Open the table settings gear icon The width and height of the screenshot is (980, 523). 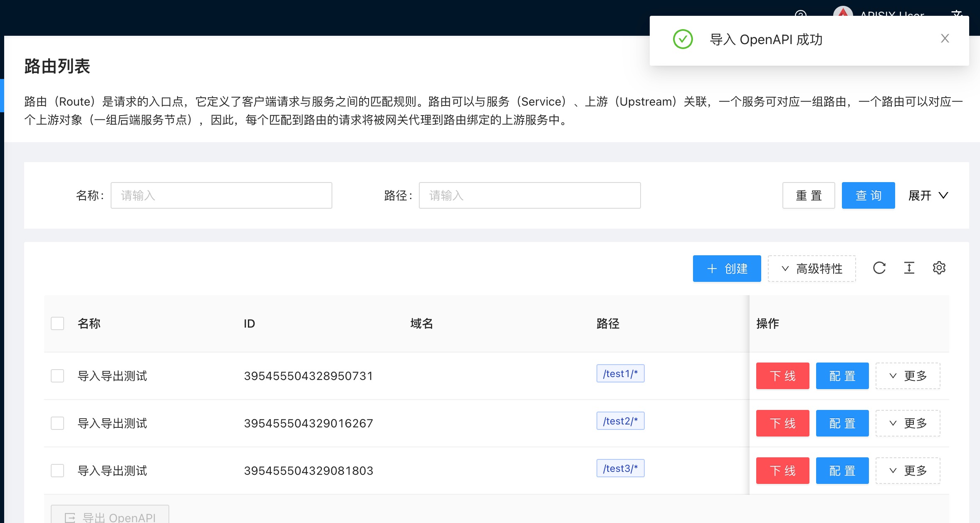coord(939,268)
